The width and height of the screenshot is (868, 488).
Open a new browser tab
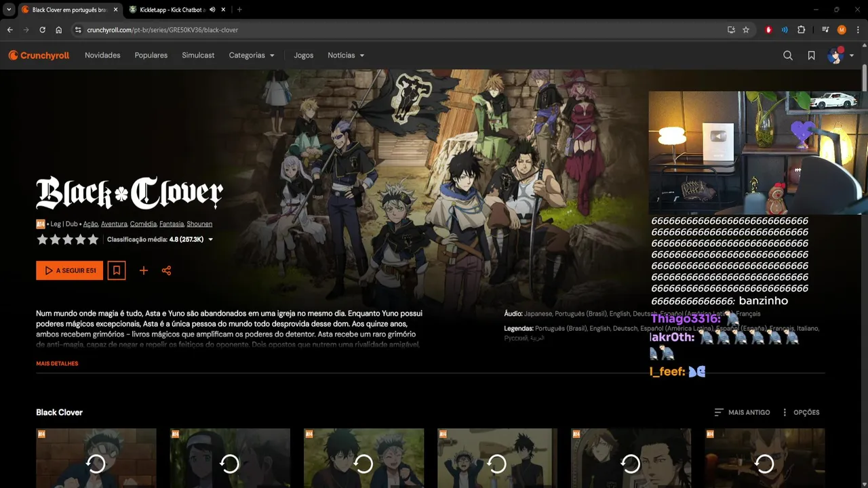point(239,9)
